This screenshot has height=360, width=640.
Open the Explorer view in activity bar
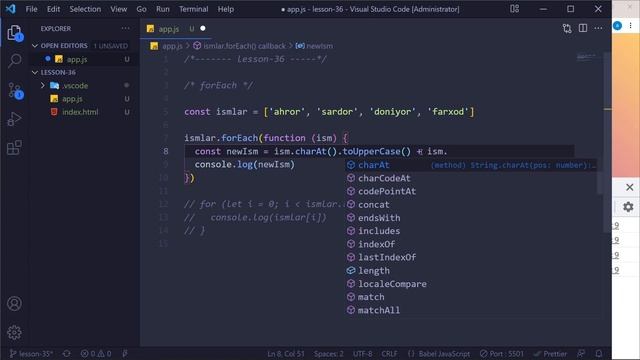14,33
